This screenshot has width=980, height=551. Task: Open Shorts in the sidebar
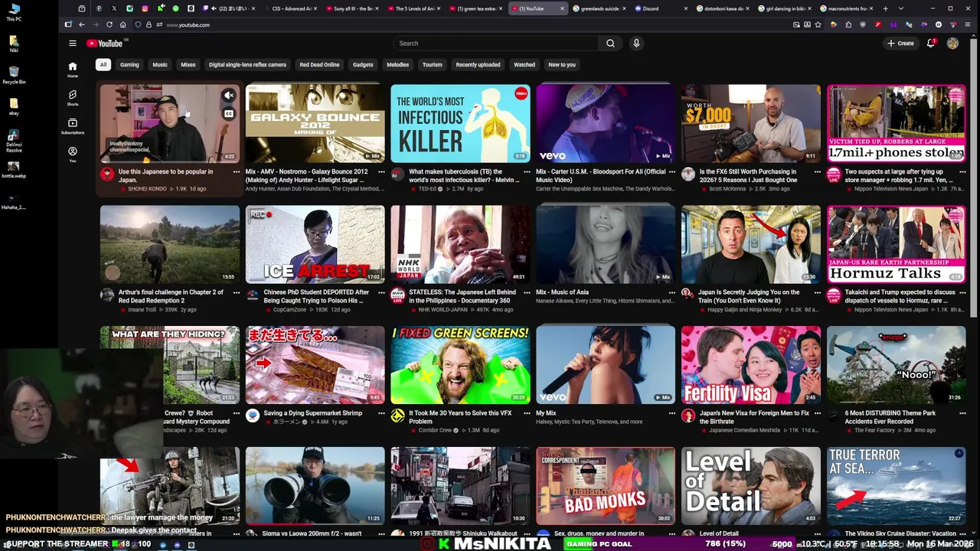(73, 97)
